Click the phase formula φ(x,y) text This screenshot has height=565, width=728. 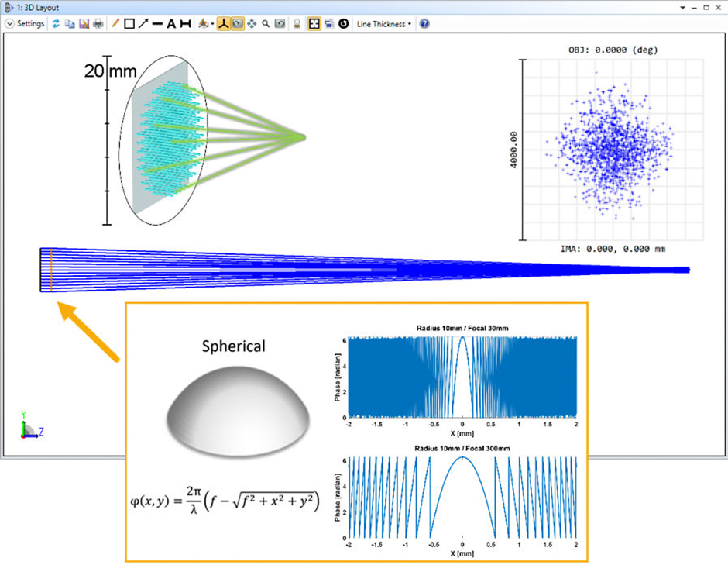(x=225, y=501)
